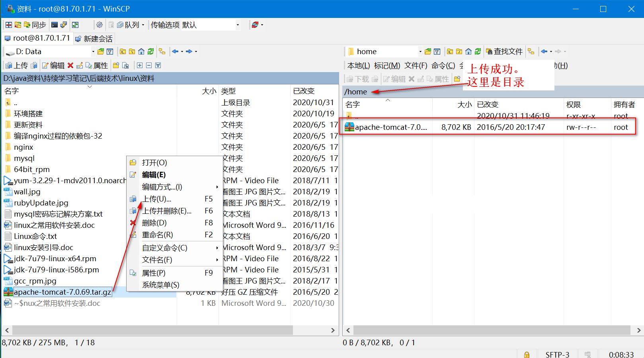The height and width of the screenshot is (358, 644).
Task: Click the local panel forward arrow
Action: [189, 51]
